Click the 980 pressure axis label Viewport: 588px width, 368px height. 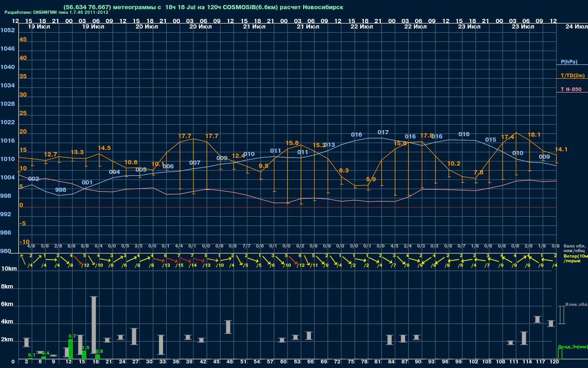pos(6,251)
